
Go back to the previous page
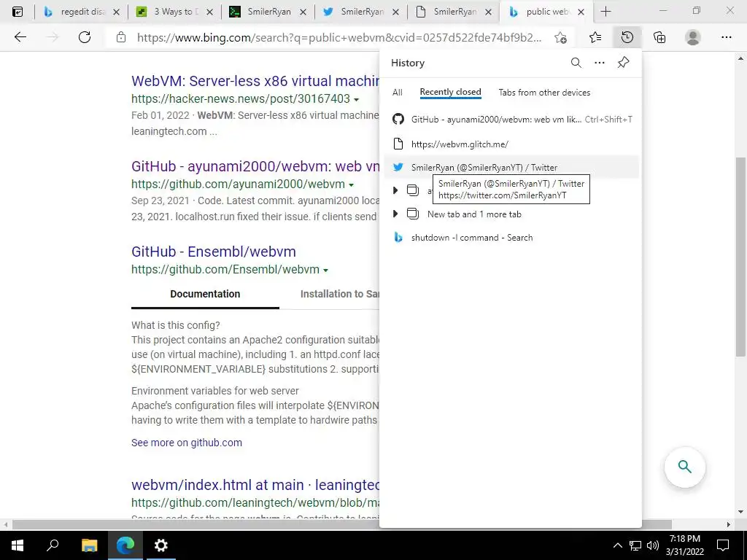tap(20, 37)
